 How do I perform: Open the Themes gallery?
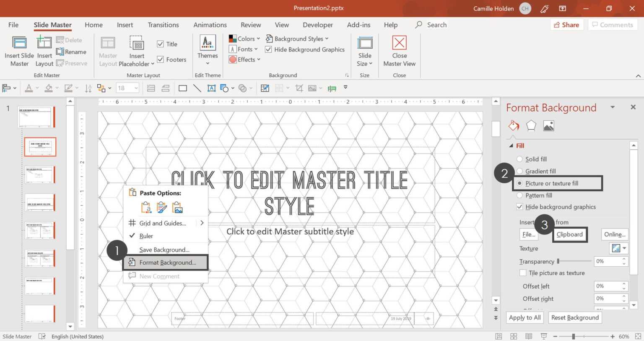pyautogui.click(x=208, y=50)
